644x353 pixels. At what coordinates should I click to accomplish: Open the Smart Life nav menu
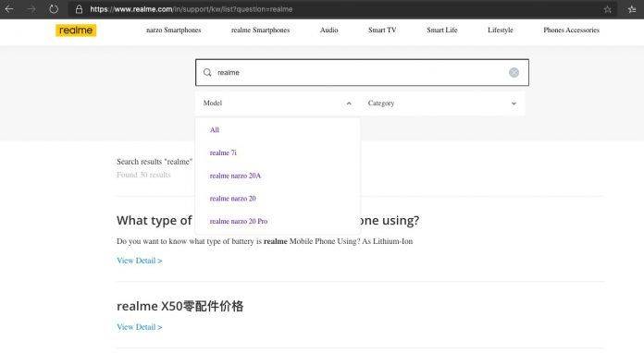pos(442,30)
